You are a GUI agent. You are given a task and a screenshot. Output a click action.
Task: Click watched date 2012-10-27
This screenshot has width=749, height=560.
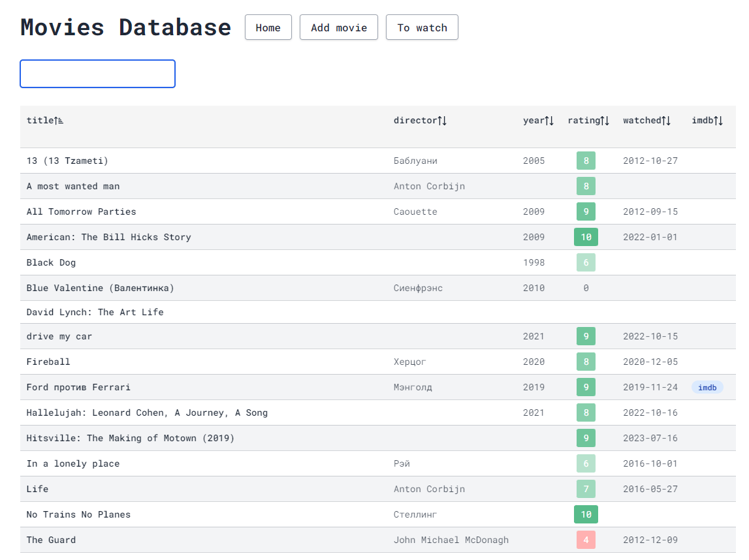point(650,161)
